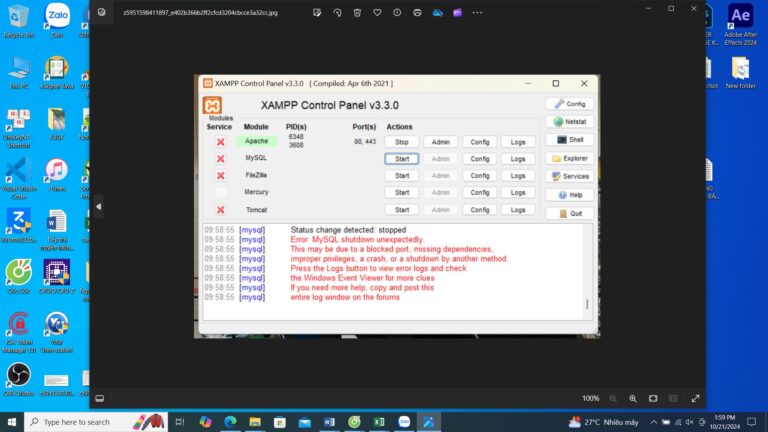768x432 pixels.
Task: Click the 100% zoom level value
Action: tap(591, 399)
